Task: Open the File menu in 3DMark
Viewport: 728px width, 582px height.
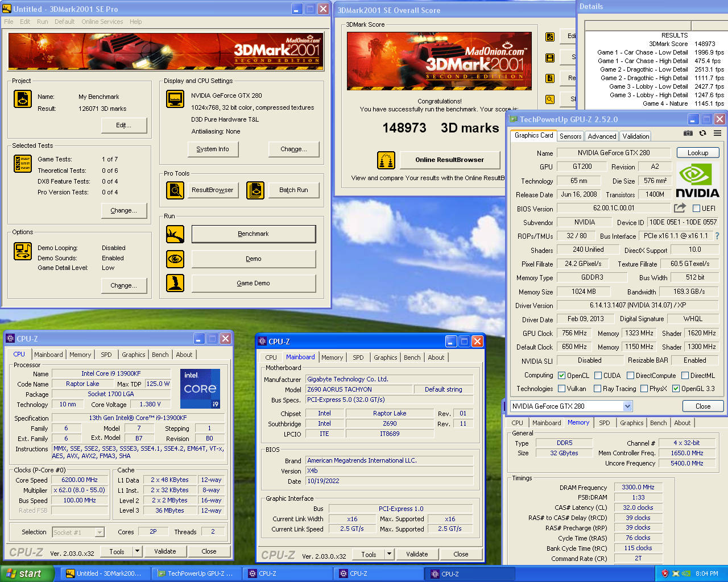Action: [9, 22]
